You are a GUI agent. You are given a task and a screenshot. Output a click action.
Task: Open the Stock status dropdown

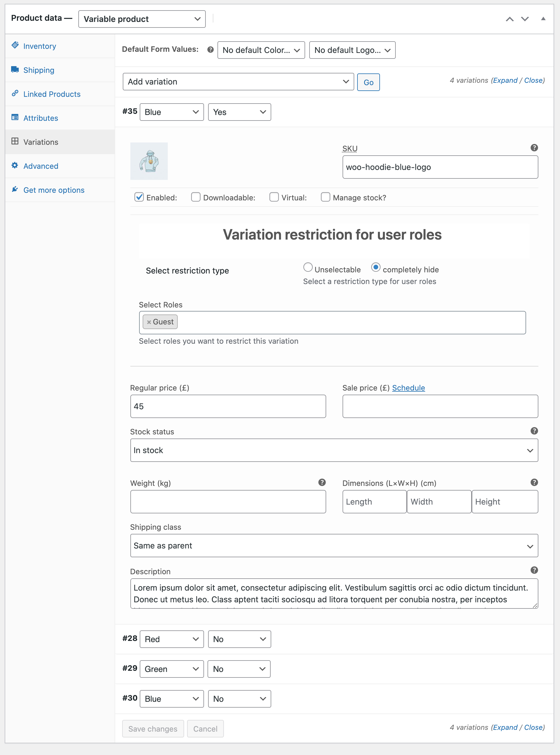point(334,450)
